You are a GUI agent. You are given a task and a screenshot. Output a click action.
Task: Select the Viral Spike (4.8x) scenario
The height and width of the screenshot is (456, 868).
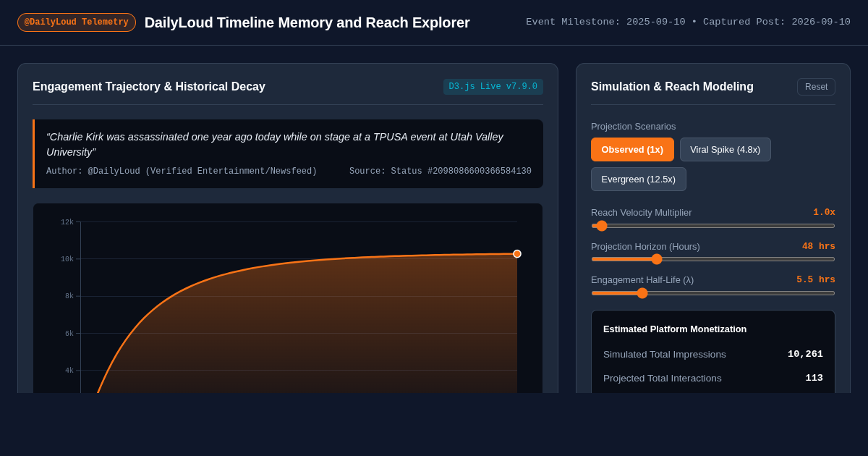click(725, 150)
